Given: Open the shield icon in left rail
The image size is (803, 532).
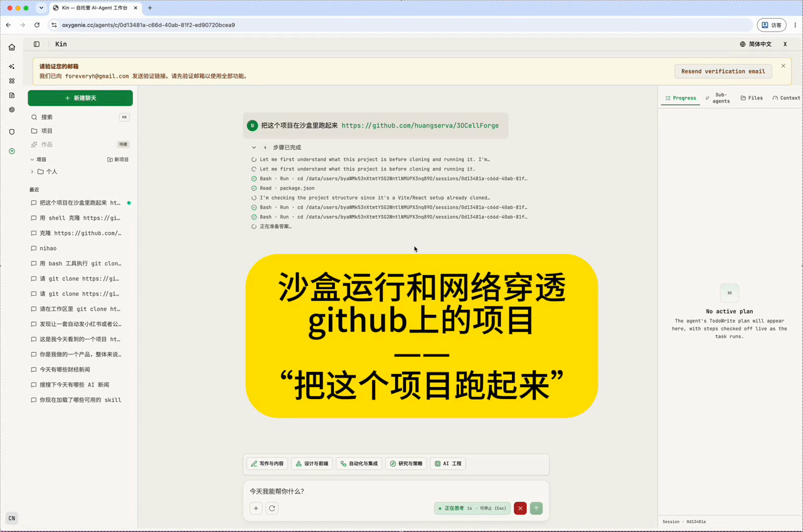Looking at the screenshot, I should click(x=12, y=132).
